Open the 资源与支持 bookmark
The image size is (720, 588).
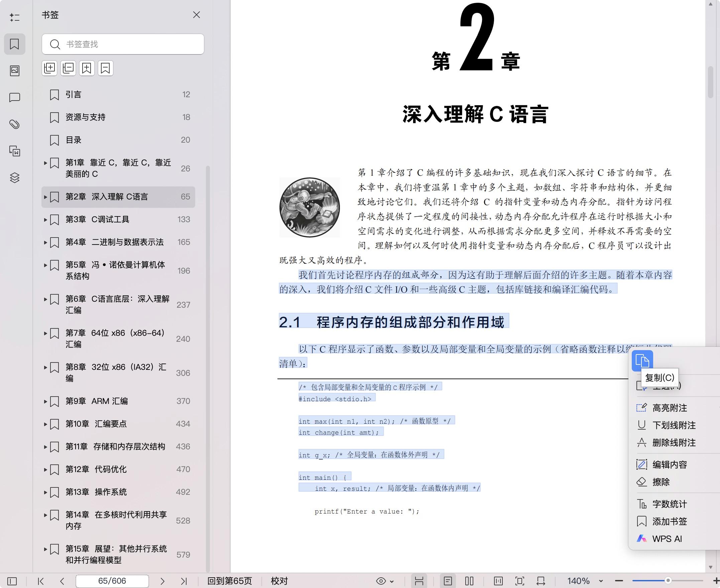pos(118,117)
